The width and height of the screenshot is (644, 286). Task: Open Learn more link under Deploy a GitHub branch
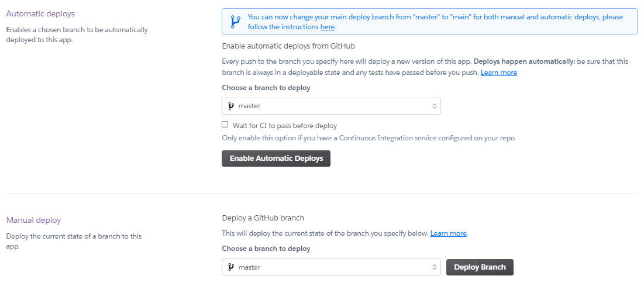click(x=449, y=233)
